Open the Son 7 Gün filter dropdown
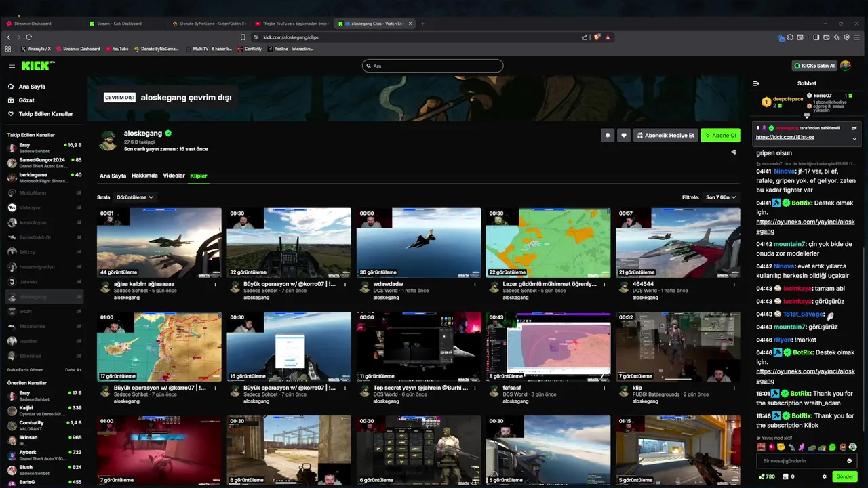868x488 pixels. pyautogui.click(x=721, y=197)
